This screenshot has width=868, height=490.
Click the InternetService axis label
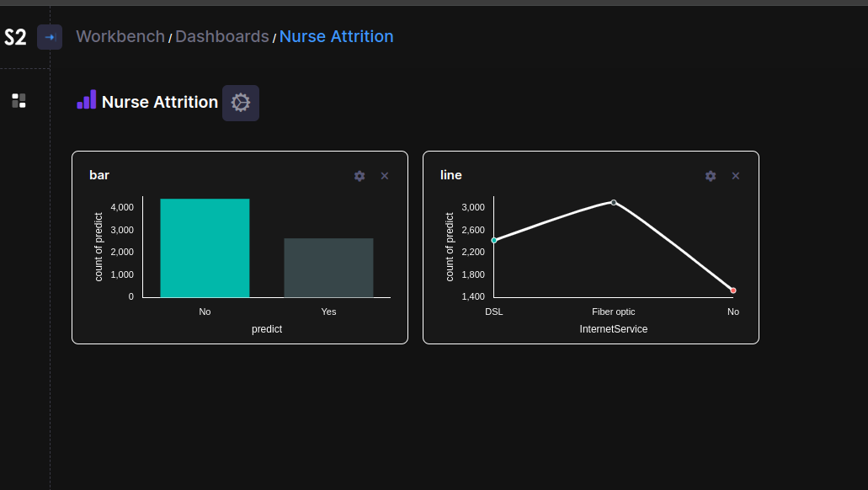[x=614, y=329]
